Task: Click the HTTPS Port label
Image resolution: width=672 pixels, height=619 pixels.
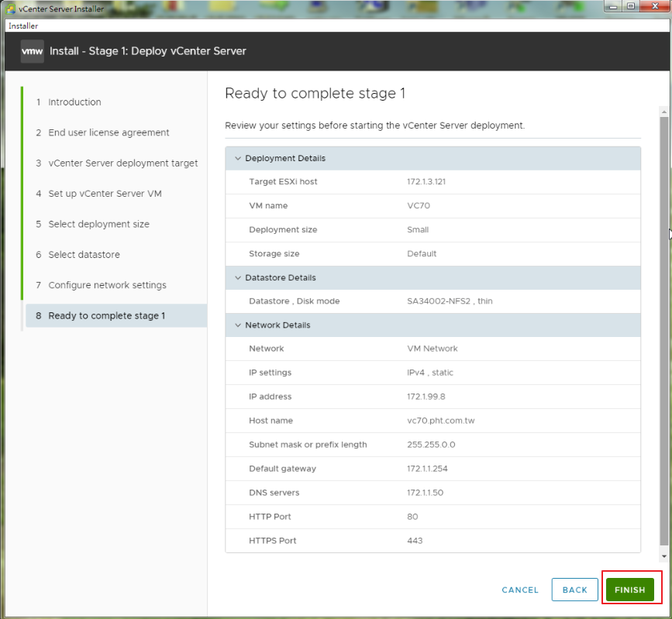Action: [x=273, y=541]
